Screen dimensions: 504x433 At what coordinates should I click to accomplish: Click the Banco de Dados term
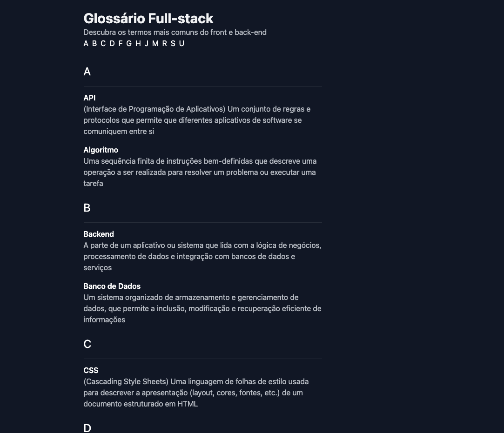point(112,286)
